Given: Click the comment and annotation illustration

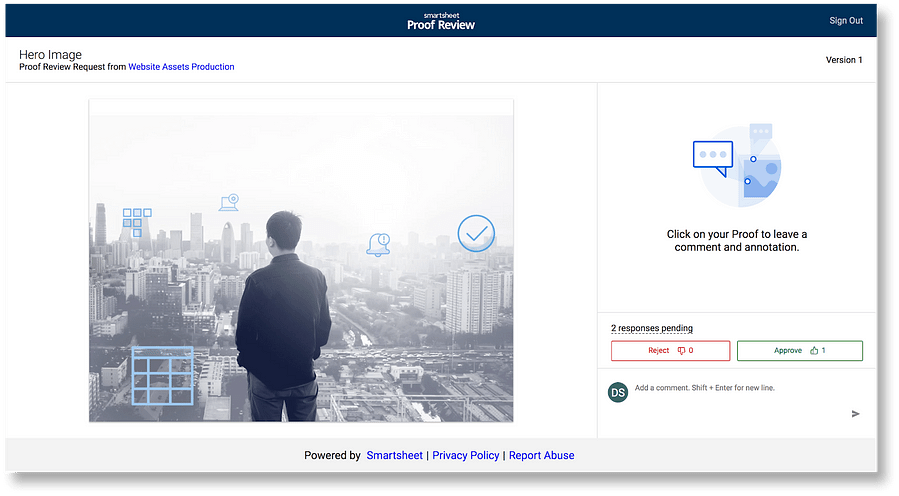Looking at the screenshot, I should (x=737, y=165).
